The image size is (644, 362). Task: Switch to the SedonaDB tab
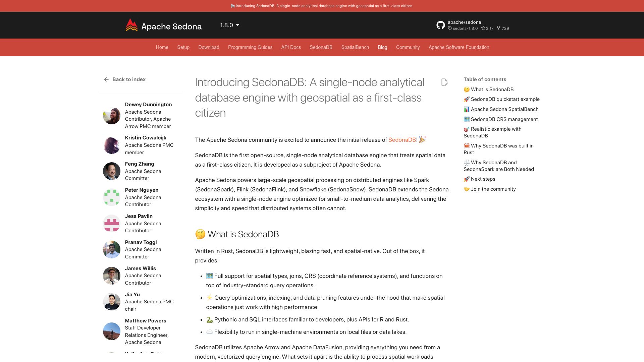click(x=321, y=47)
